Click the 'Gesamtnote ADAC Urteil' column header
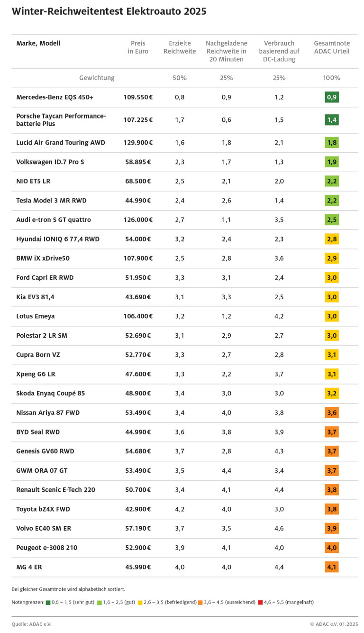 (x=332, y=47)
